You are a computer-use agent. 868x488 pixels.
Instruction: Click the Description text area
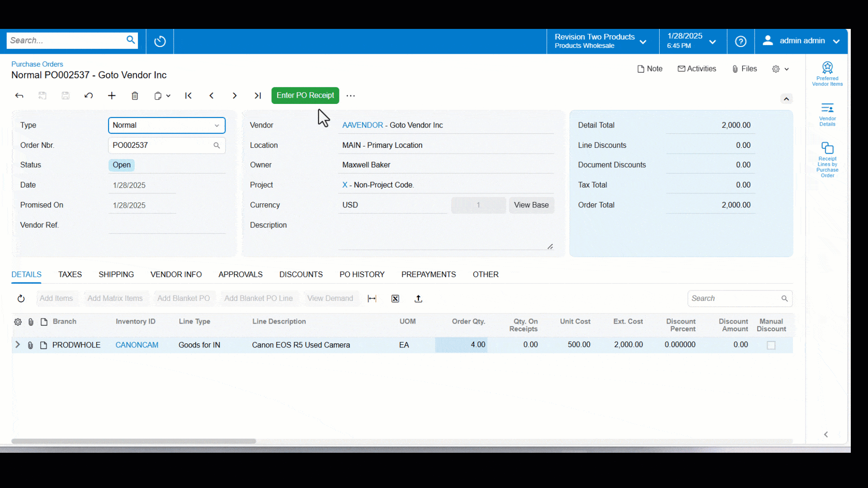pyautogui.click(x=446, y=235)
